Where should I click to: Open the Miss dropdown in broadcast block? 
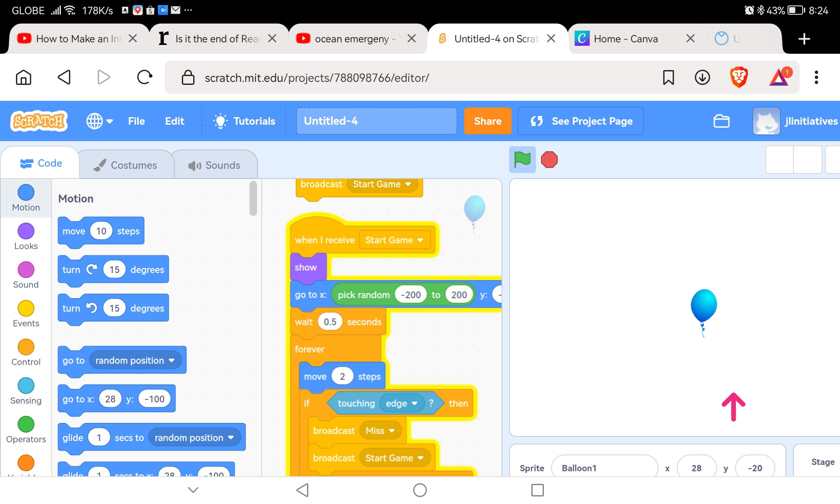pos(380,431)
